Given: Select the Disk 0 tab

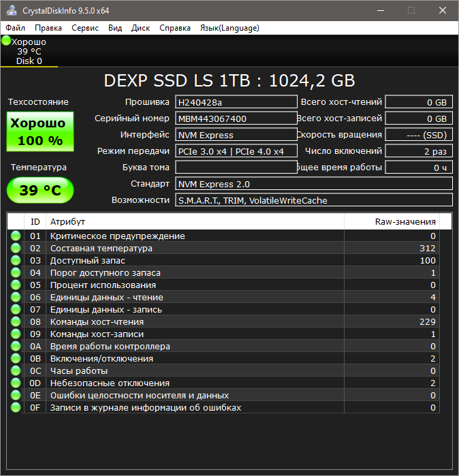Looking at the screenshot, I should pos(29,52).
